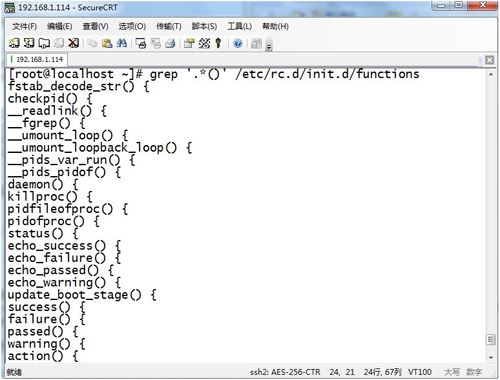
Task: Click the __umount_loop() output line
Action: tap(68, 136)
